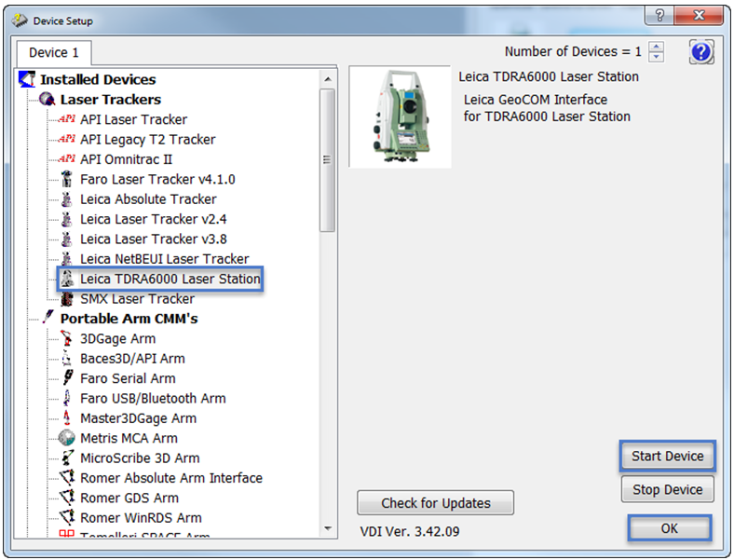Click the Faro Serial Arm icon

click(68, 378)
